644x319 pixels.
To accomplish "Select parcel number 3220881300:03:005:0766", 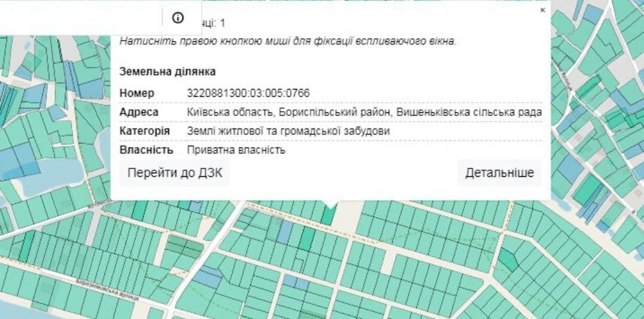I will pyautogui.click(x=248, y=93).
